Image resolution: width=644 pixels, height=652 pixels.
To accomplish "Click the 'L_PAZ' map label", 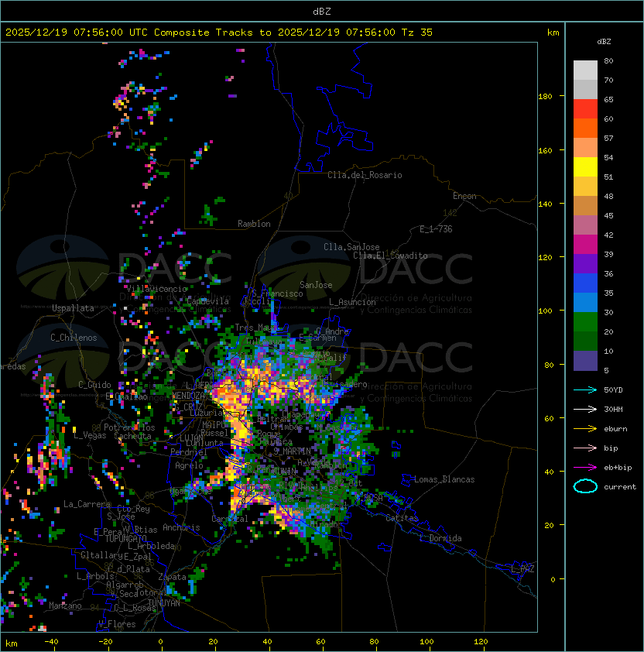I will click(522, 569).
